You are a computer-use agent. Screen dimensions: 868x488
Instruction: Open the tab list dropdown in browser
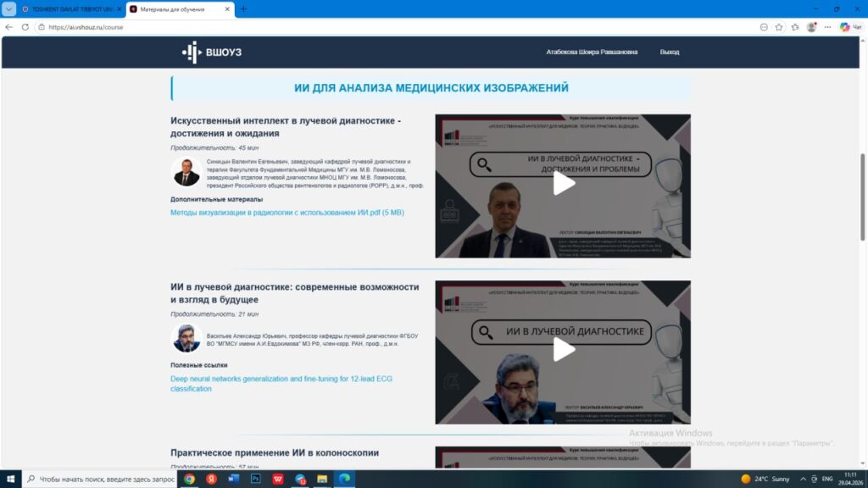[9, 9]
